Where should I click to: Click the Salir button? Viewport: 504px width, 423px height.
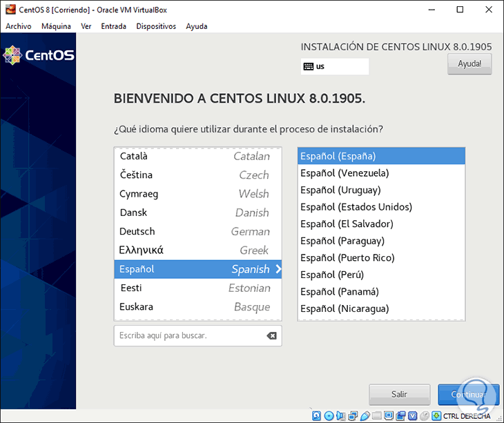point(399,394)
